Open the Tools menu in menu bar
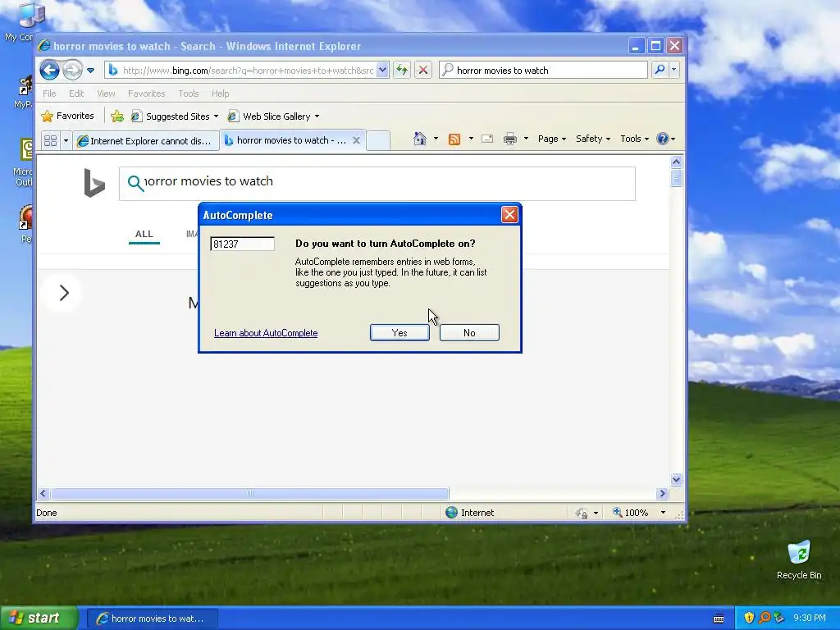The height and width of the screenshot is (630, 840). point(189,94)
